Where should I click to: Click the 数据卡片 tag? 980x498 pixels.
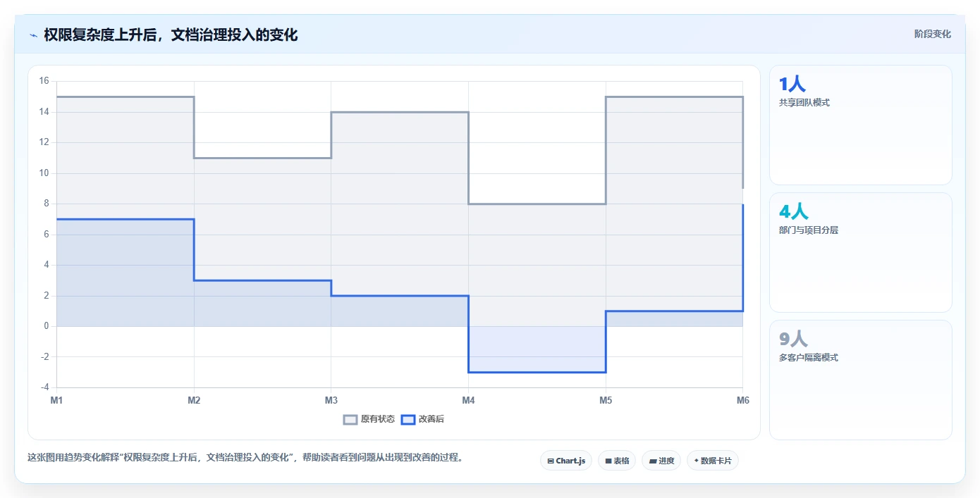713,461
